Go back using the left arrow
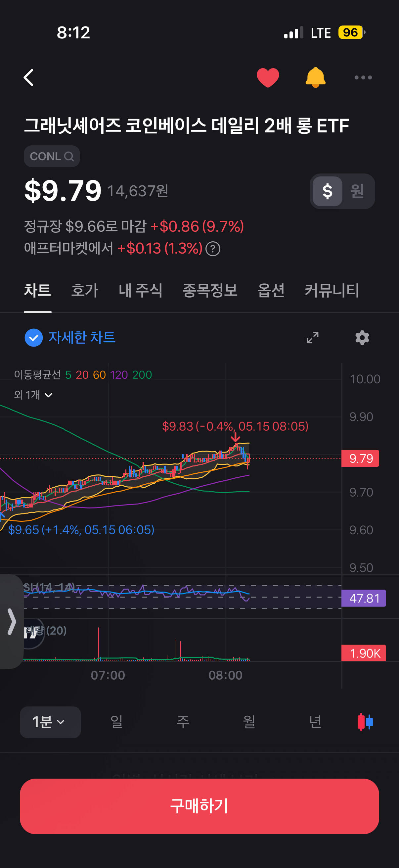 (29, 77)
